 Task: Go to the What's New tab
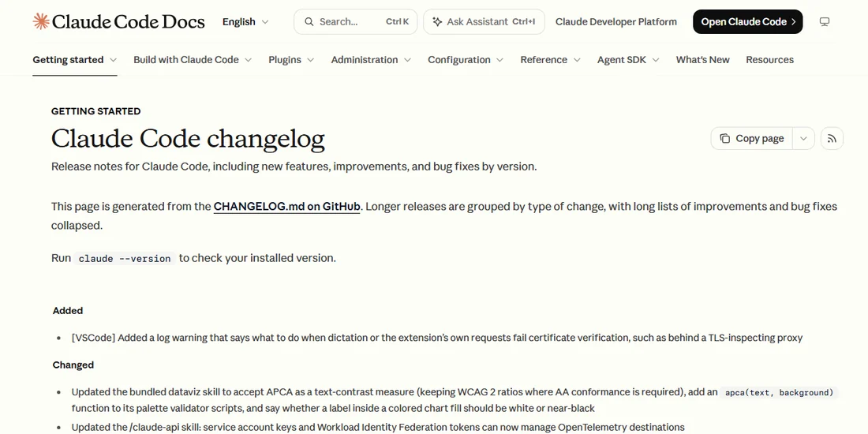702,60
